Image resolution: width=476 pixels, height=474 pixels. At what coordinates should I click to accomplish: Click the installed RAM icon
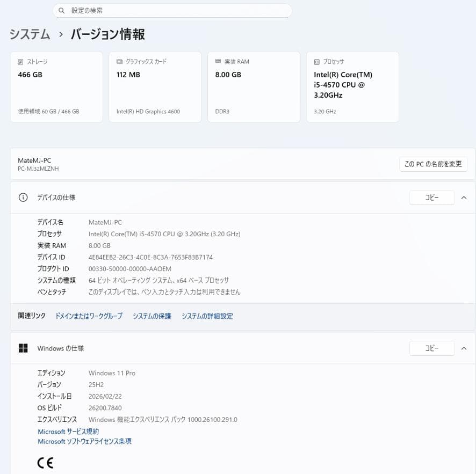pos(218,61)
